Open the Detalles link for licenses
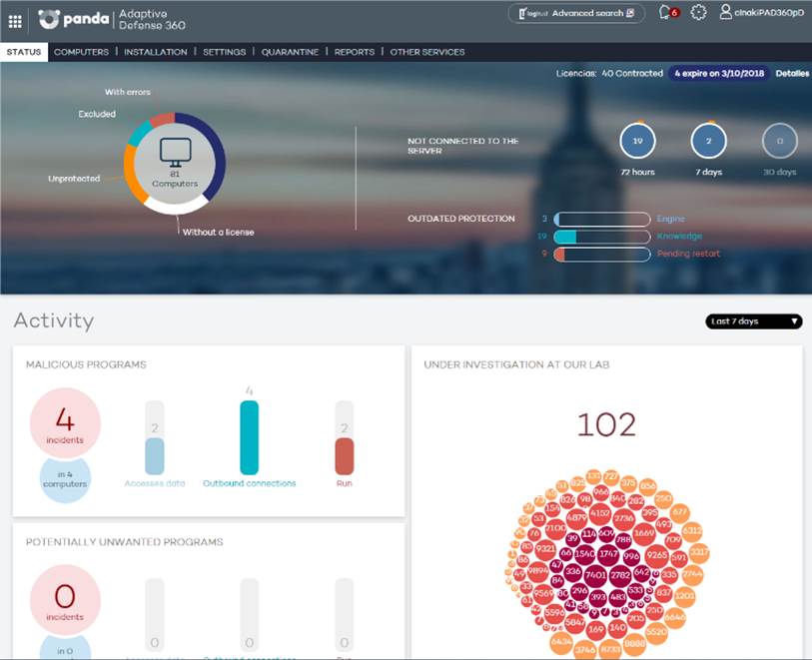This screenshot has height=660, width=812. point(792,73)
